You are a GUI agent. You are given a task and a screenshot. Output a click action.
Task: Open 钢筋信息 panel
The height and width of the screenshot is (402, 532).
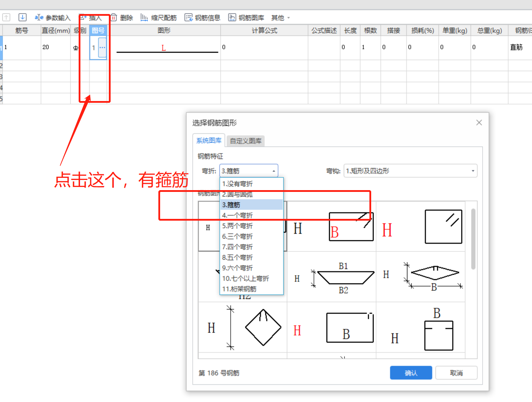203,18
